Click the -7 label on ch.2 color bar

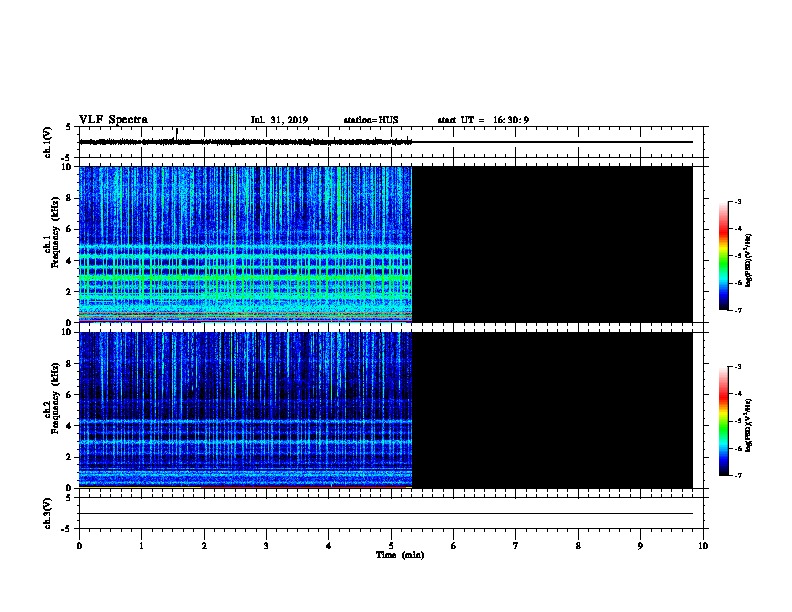tap(737, 476)
